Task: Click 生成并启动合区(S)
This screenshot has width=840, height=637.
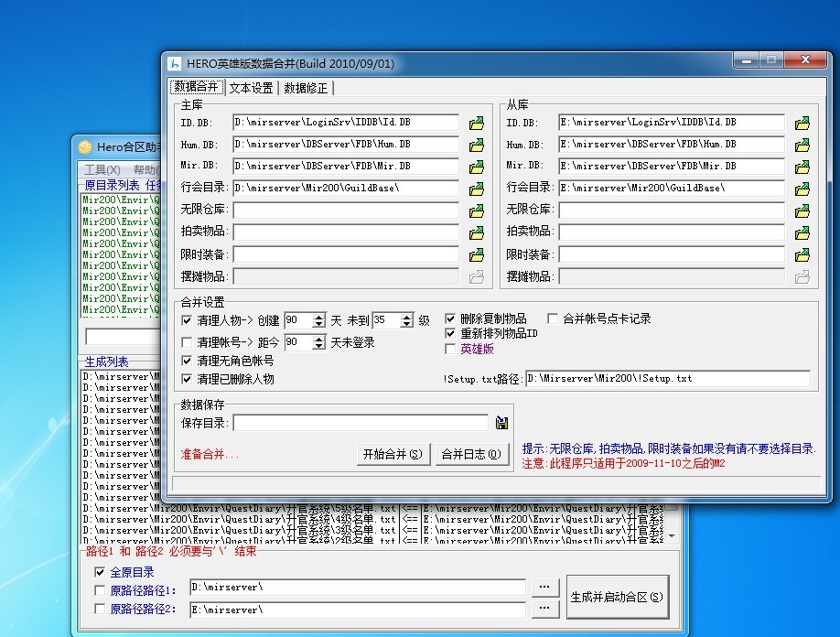Action: click(616, 595)
